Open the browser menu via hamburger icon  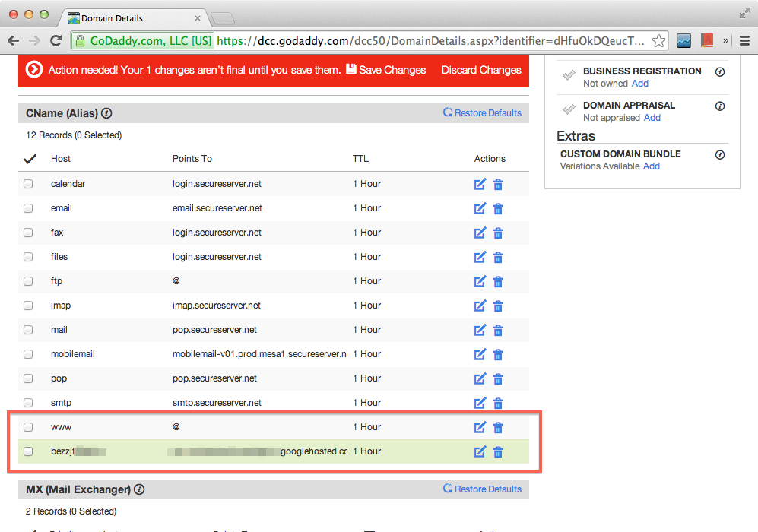pyautogui.click(x=744, y=41)
